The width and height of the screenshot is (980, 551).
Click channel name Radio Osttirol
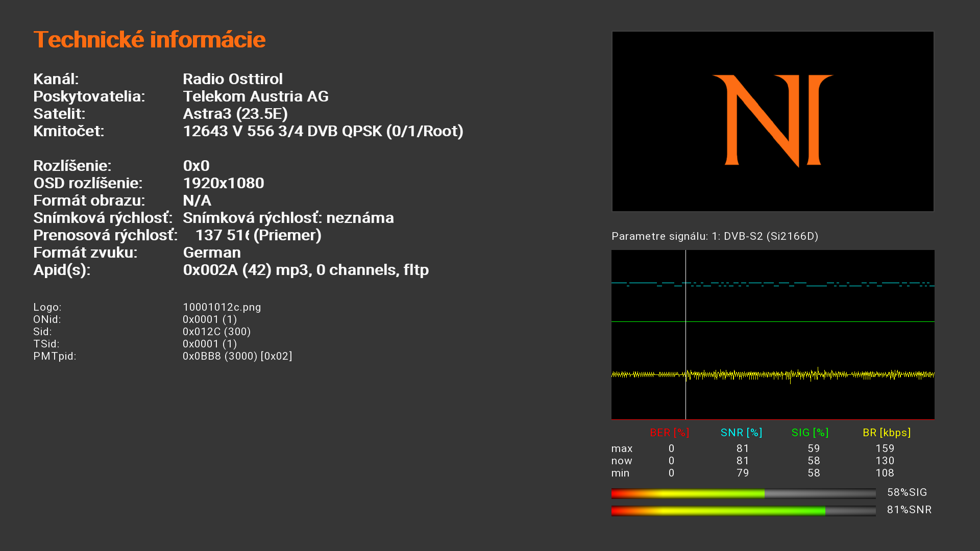tap(232, 79)
